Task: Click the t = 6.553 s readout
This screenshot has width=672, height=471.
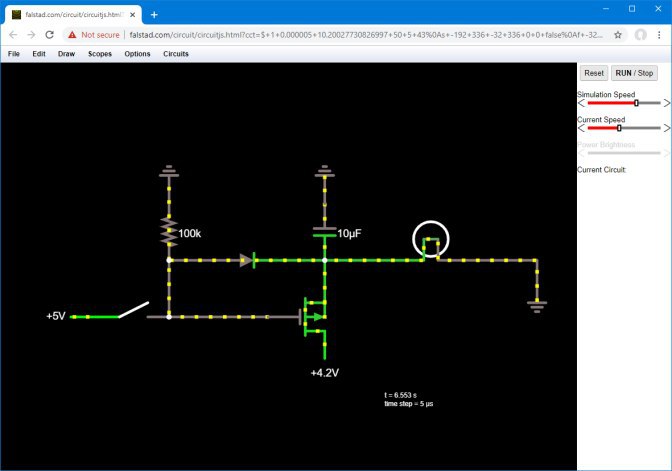Action: click(400, 395)
